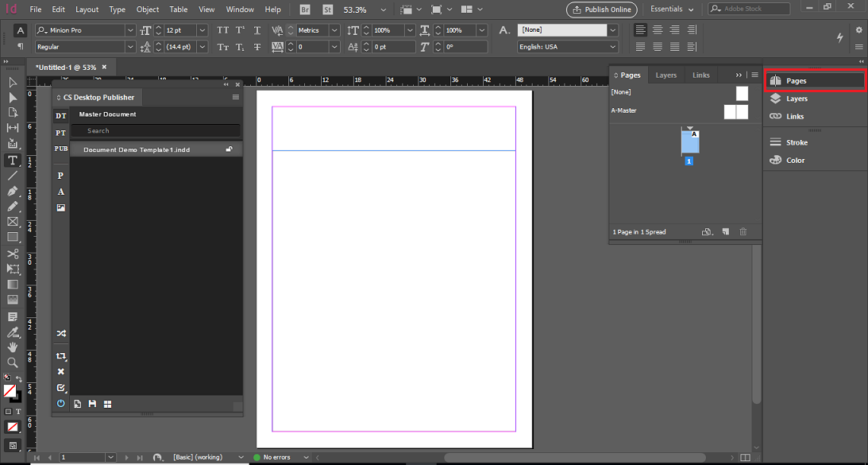Toggle Superscript formatting
The height and width of the screenshot is (465, 868).
point(241,30)
